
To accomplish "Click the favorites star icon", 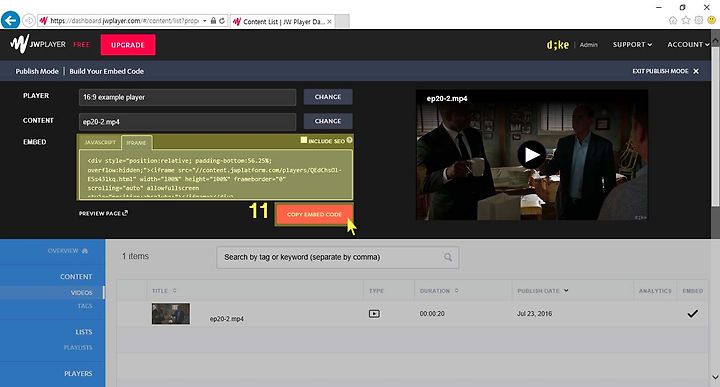I will click(x=686, y=20).
